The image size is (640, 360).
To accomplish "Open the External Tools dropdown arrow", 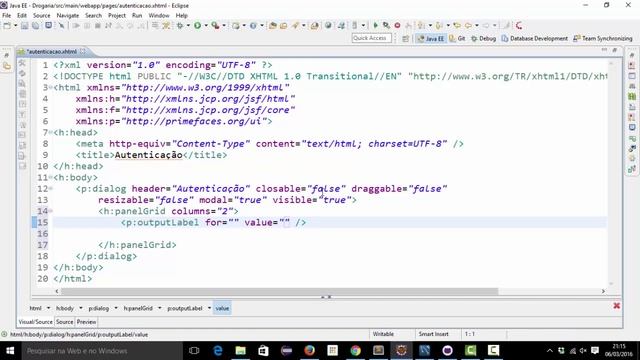I will [x=224, y=26].
